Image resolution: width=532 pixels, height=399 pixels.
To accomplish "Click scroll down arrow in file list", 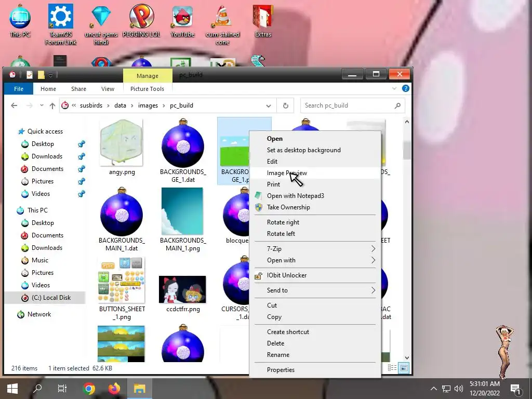I will [407, 357].
